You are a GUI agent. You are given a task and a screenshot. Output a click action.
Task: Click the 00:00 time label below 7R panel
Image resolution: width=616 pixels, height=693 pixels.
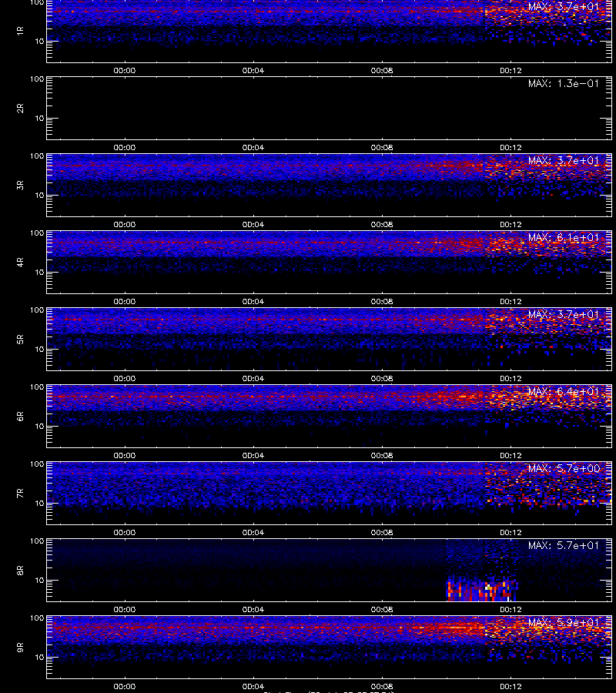[125, 533]
